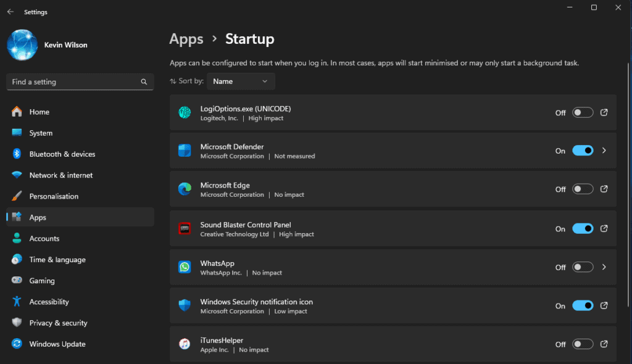Open Network & internet page

pyautogui.click(x=80, y=175)
